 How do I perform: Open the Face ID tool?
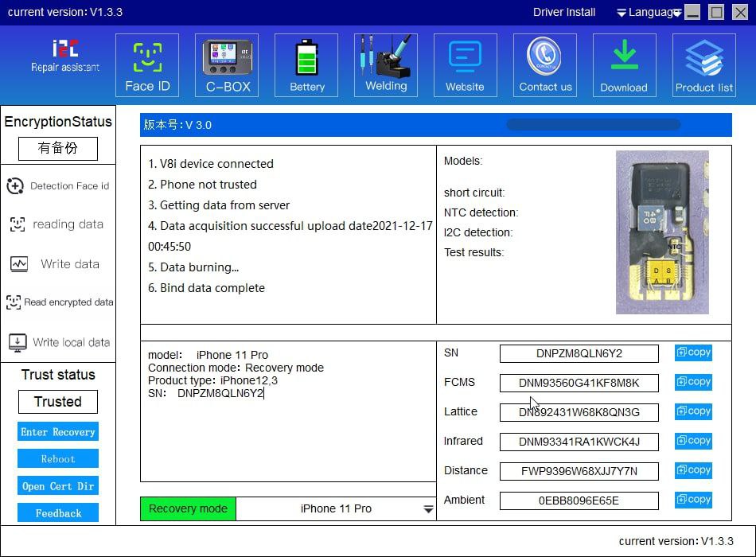click(x=147, y=65)
